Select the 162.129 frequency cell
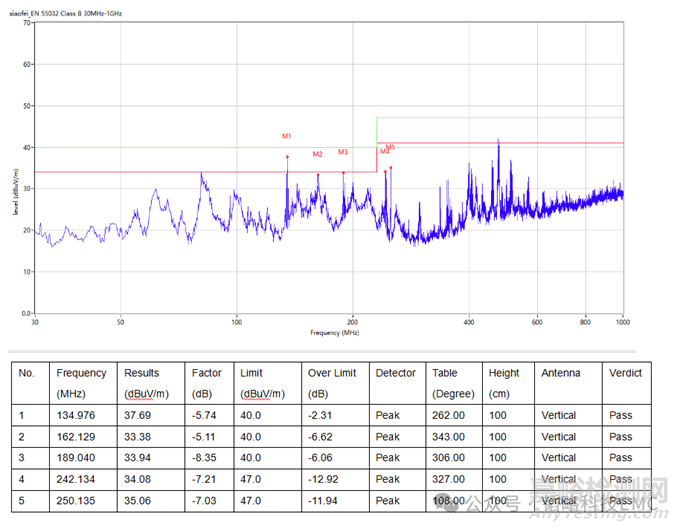The height and width of the screenshot is (531, 680). click(x=76, y=437)
